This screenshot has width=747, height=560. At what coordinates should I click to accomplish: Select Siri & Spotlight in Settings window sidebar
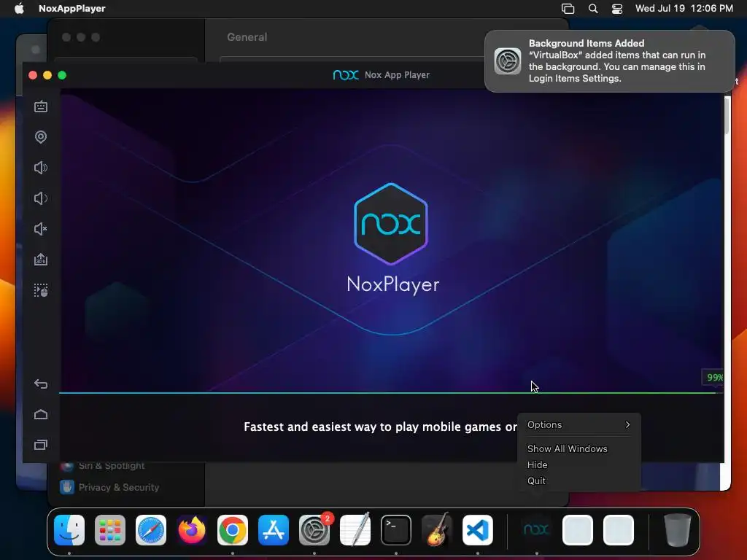[x=112, y=466]
